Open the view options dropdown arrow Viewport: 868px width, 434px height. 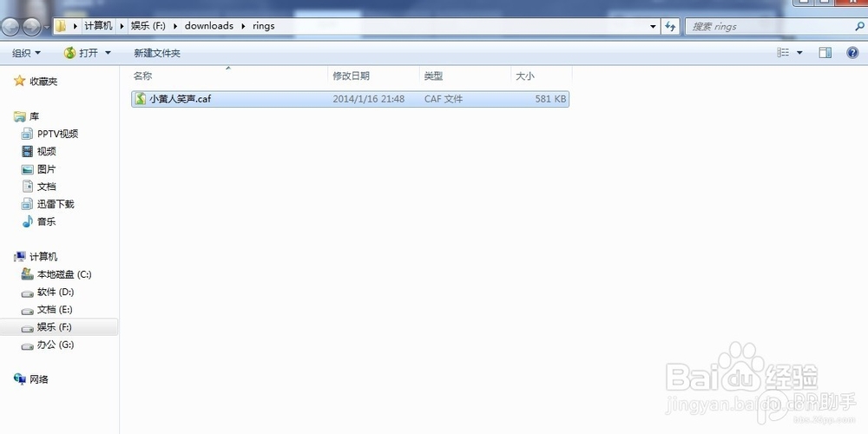pos(799,53)
